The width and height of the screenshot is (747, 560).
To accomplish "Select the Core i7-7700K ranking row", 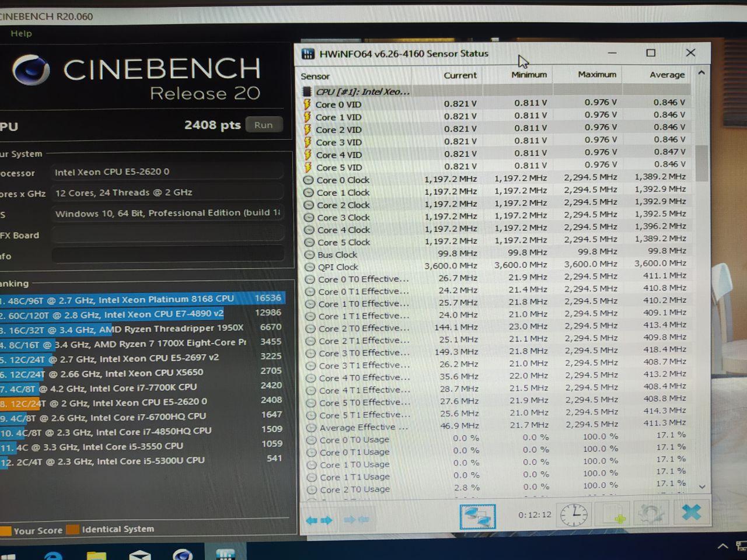I will (142, 387).
